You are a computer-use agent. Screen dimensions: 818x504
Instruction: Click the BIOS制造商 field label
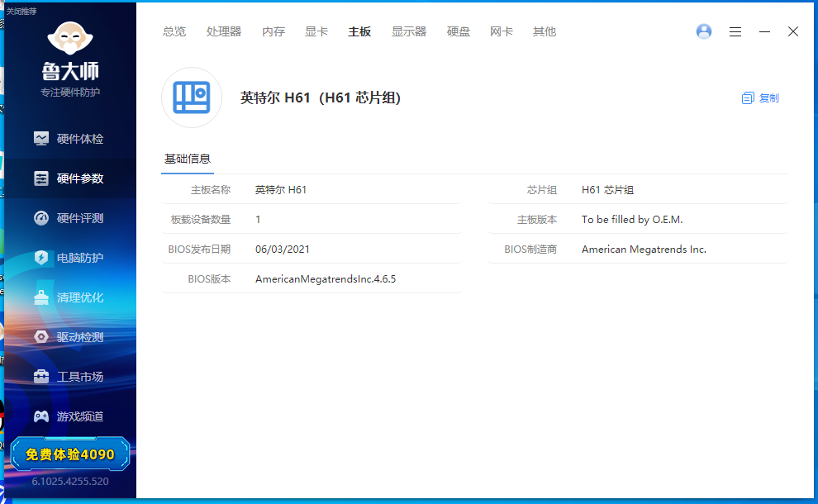coord(530,250)
